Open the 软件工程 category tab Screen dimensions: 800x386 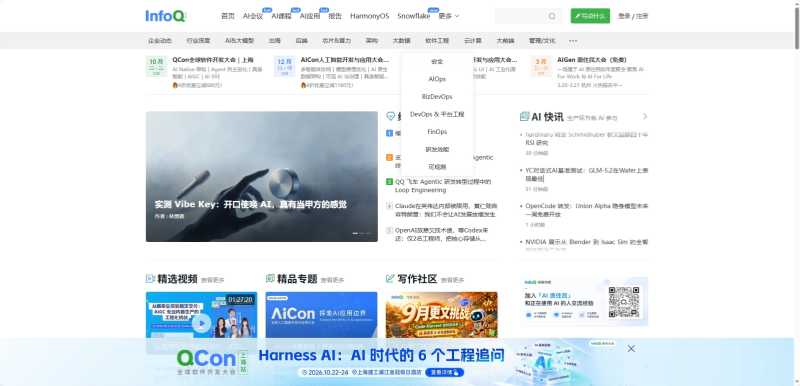point(437,41)
